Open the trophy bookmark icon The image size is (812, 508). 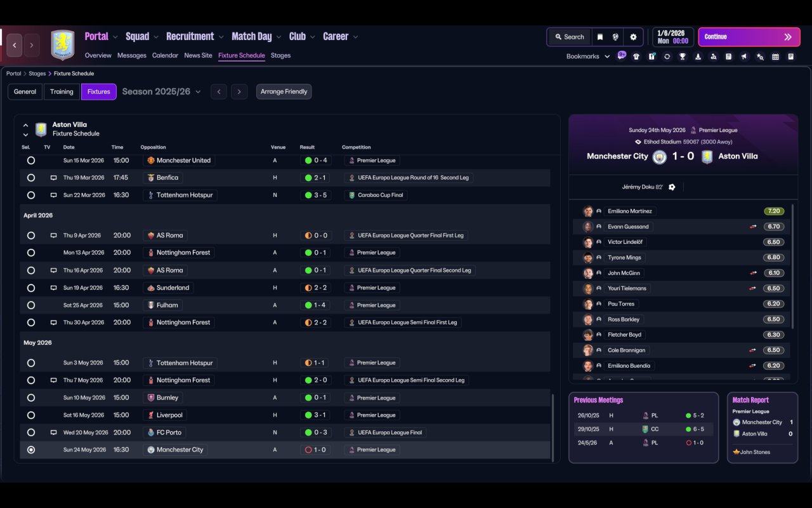[683, 57]
